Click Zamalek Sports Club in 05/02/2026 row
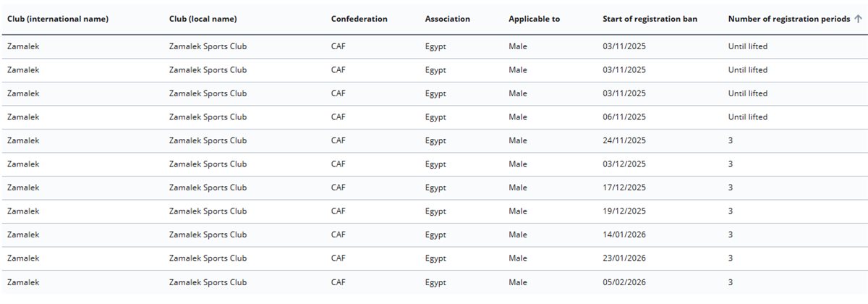This screenshot has width=868, height=304. click(x=208, y=282)
